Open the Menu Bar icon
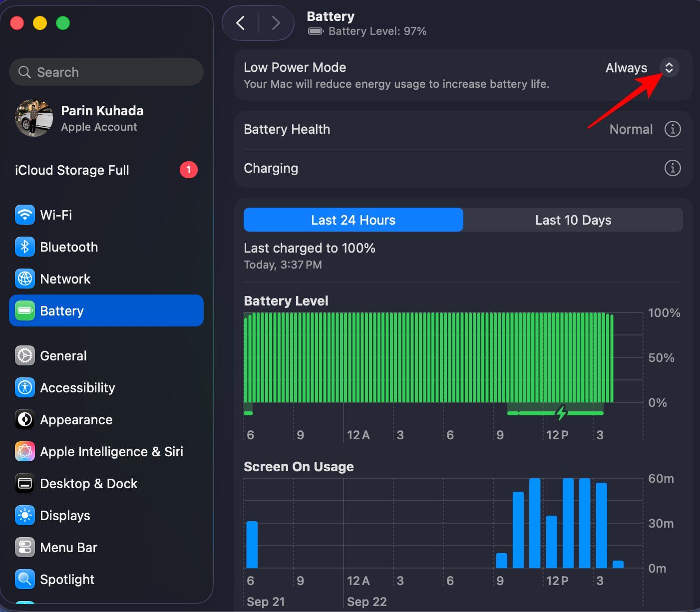The height and width of the screenshot is (612, 700). point(25,548)
